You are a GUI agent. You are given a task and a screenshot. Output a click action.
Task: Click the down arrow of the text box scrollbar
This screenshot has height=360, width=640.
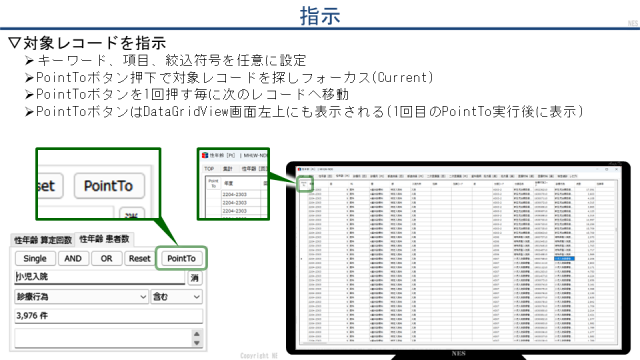pos(197,343)
